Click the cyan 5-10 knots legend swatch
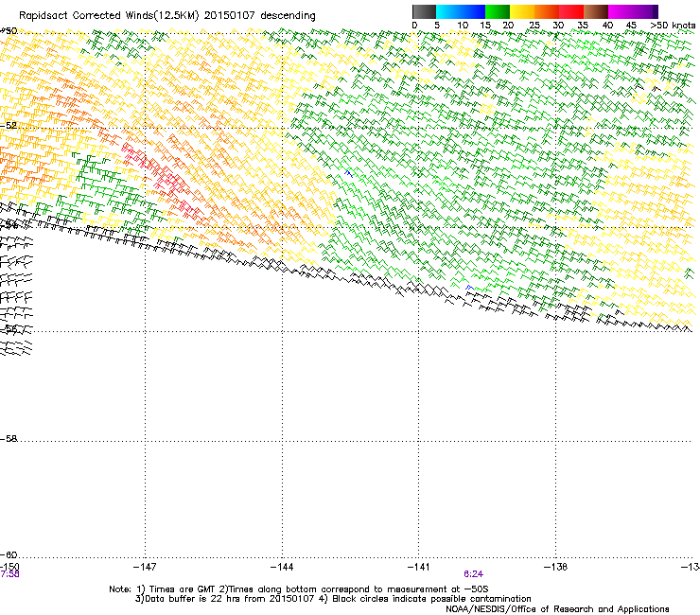700x615 pixels. click(448, 11)
